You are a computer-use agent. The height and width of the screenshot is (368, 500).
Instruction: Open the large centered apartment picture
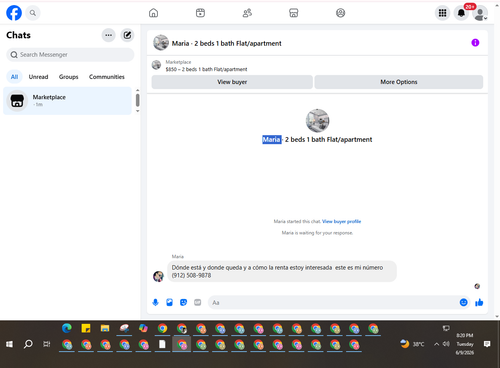tap(317, 121)
